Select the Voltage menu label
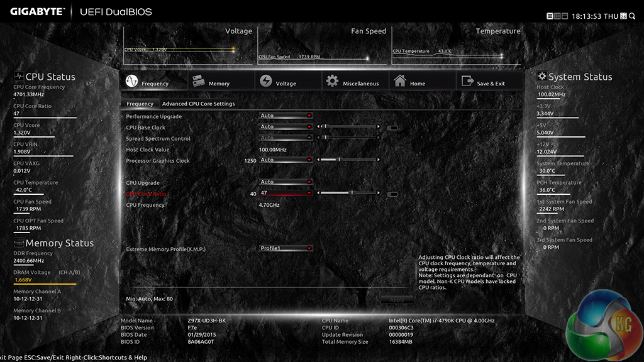The image size is (644, 362). point(286,84)
